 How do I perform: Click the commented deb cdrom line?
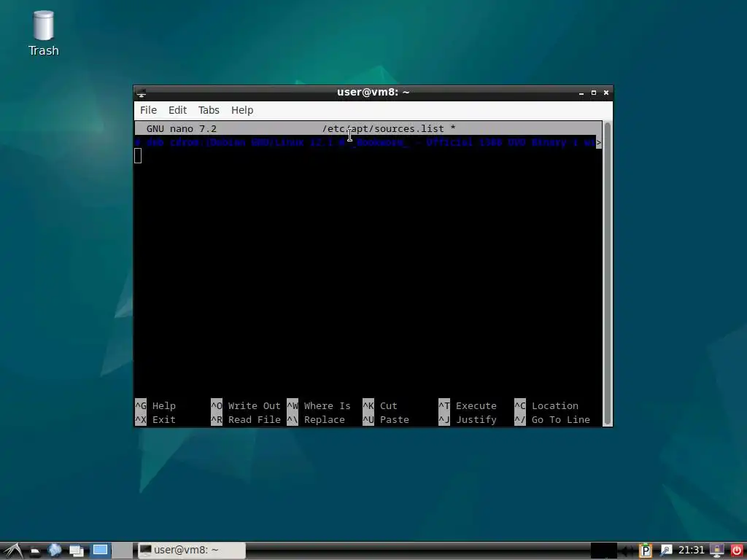pyautogui.click(x=365, y=142)
